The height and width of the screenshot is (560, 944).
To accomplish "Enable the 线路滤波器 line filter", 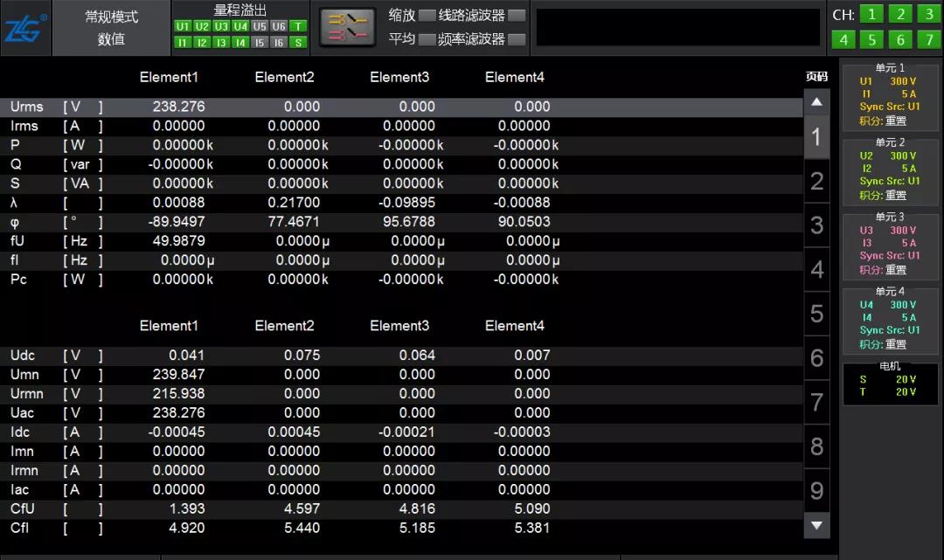I will pos(517,15).
